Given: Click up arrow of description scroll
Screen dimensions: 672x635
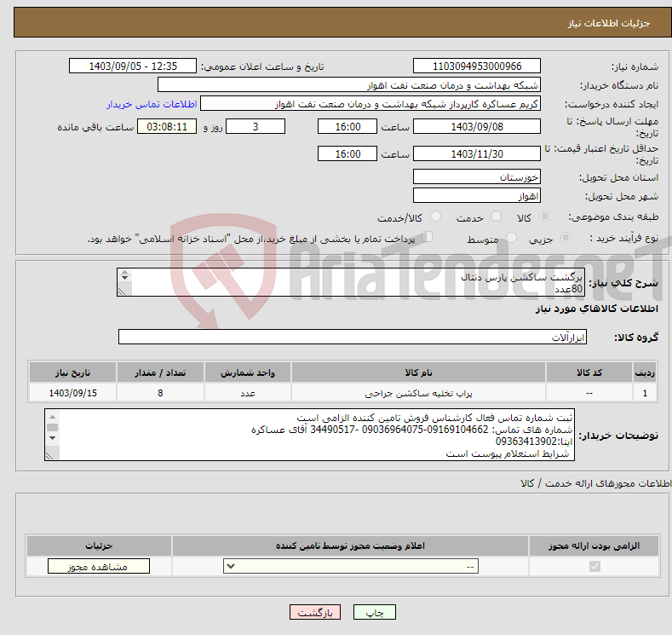Looking at the screenshot, I should coord(124,272).
